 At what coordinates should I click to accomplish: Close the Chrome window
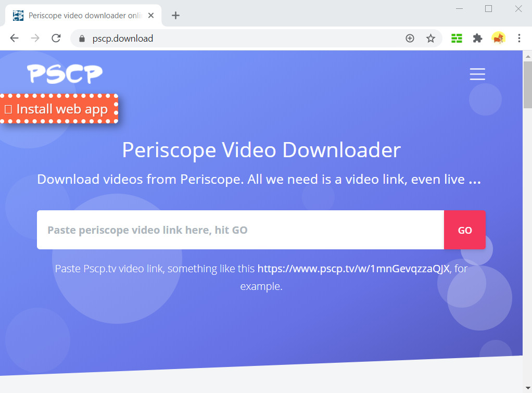pos(518,9)
